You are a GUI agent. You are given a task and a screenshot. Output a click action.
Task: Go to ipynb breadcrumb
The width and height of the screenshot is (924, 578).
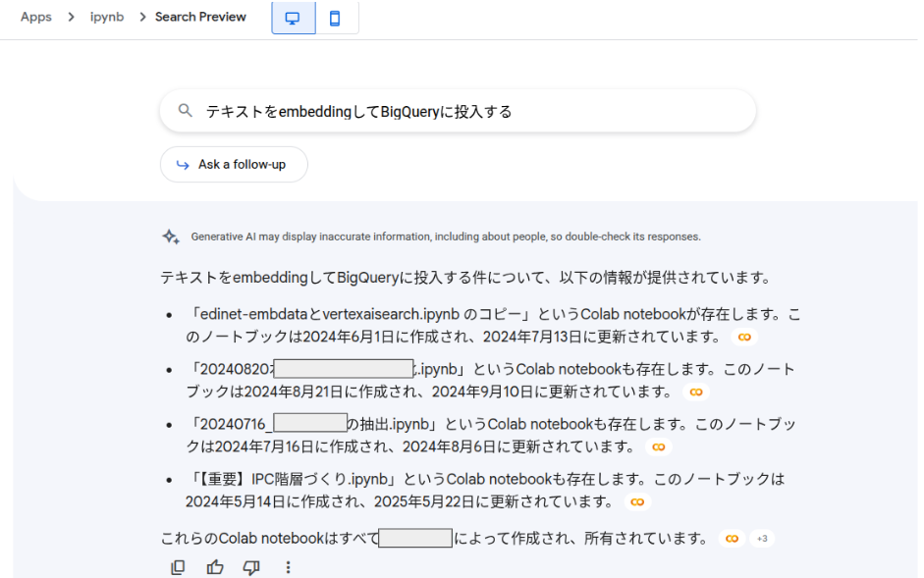point(107,17)
